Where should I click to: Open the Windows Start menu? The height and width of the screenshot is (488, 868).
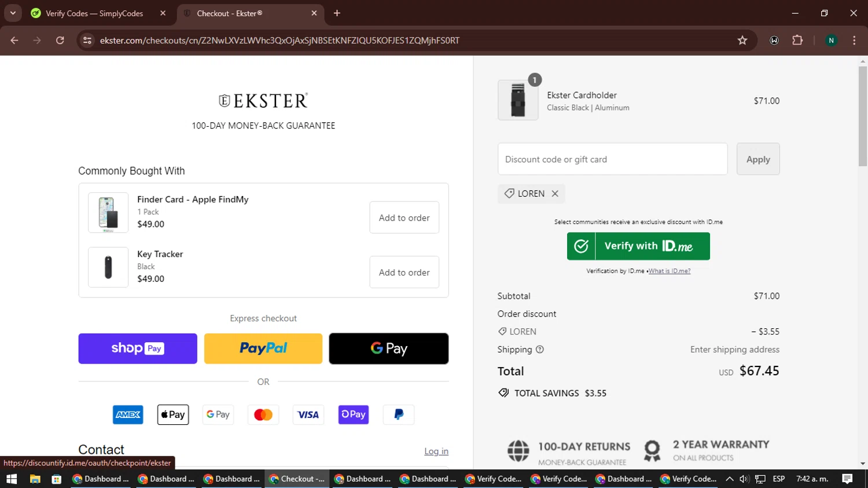pos(12,479)
